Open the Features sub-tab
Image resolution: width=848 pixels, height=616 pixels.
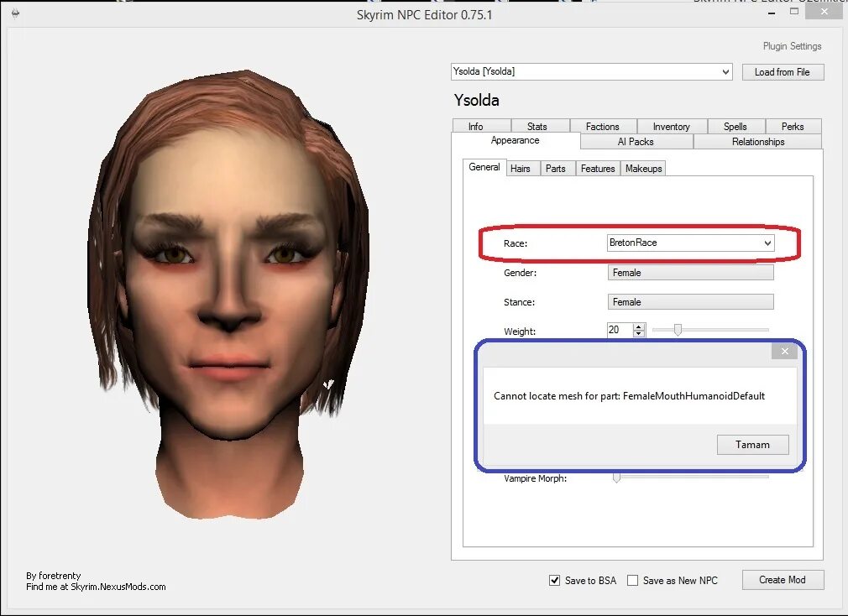pos(598,169)
